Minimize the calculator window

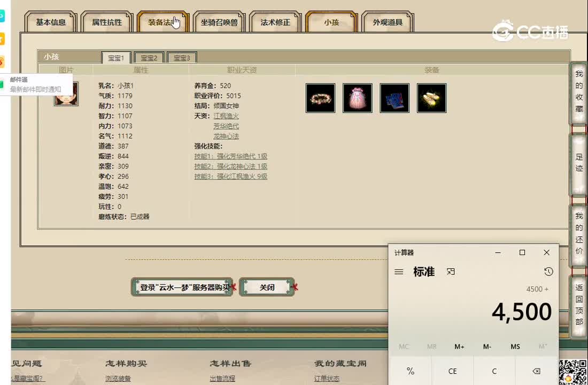click(498, 252)
